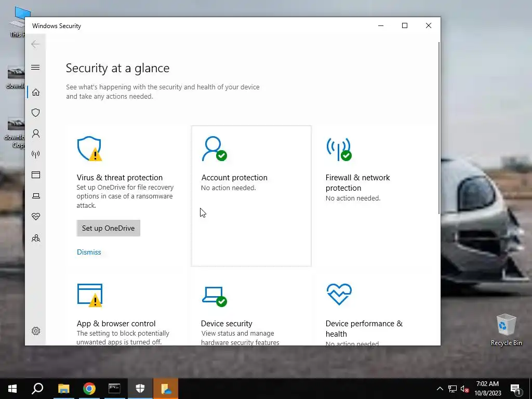Switch to Command Prompt in taskbar
This screenshot has height=399, width=532.
(114, 389)
